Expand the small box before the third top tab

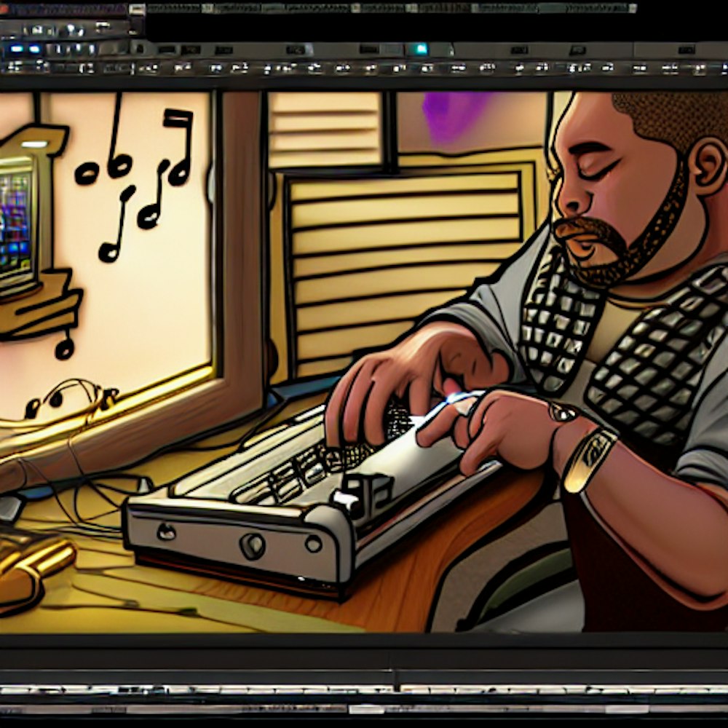click(x=207, y=9)
